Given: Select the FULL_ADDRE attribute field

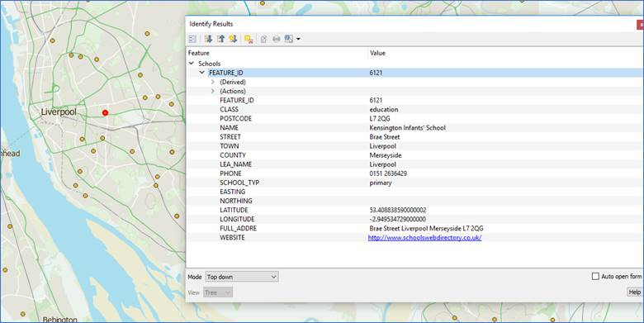Looking at the screenshot, I should pos(239,228).
